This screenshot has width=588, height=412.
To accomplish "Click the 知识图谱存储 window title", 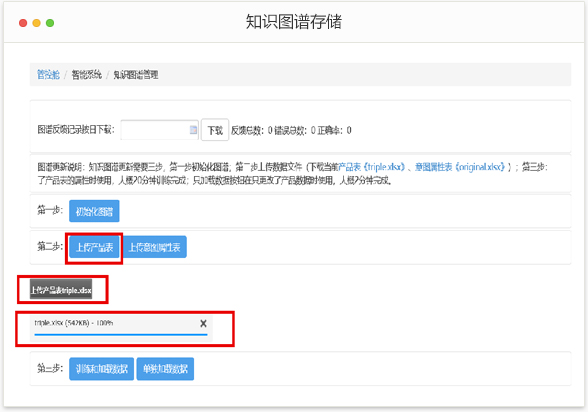I will [294, 21].
